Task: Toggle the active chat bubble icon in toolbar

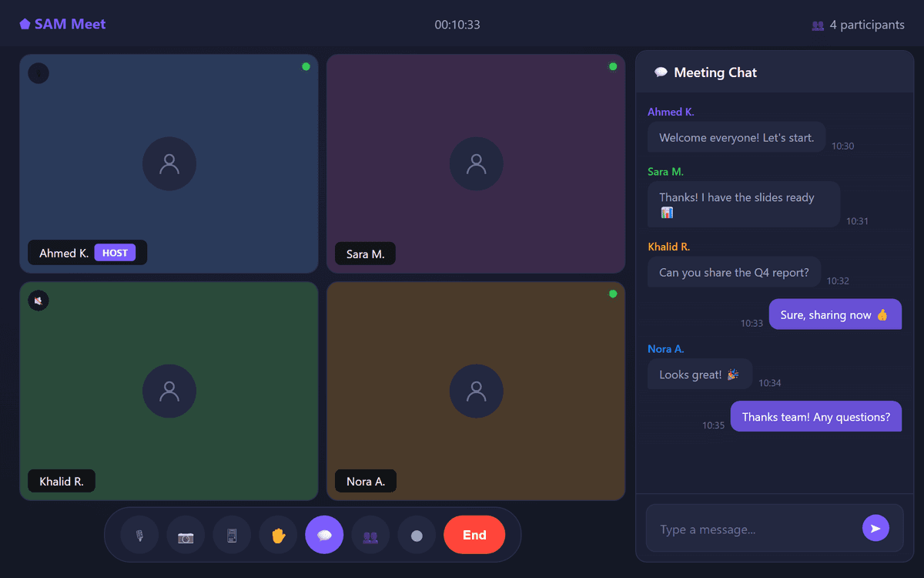Action: [324, 535]
